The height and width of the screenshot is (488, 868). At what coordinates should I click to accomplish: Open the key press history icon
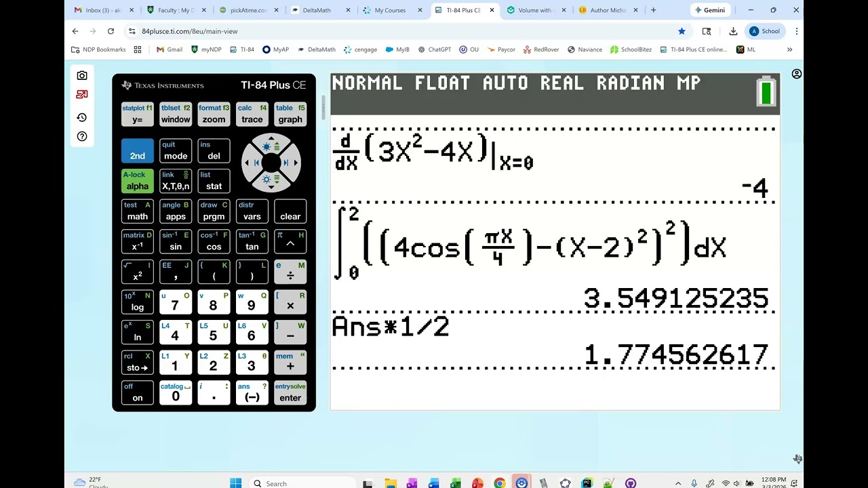pos(82,117)
